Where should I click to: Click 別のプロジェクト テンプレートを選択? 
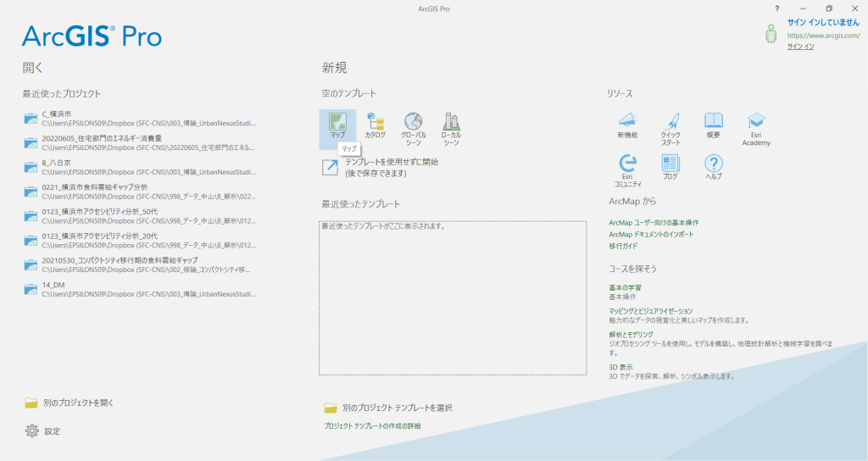(x=397, y=408)
